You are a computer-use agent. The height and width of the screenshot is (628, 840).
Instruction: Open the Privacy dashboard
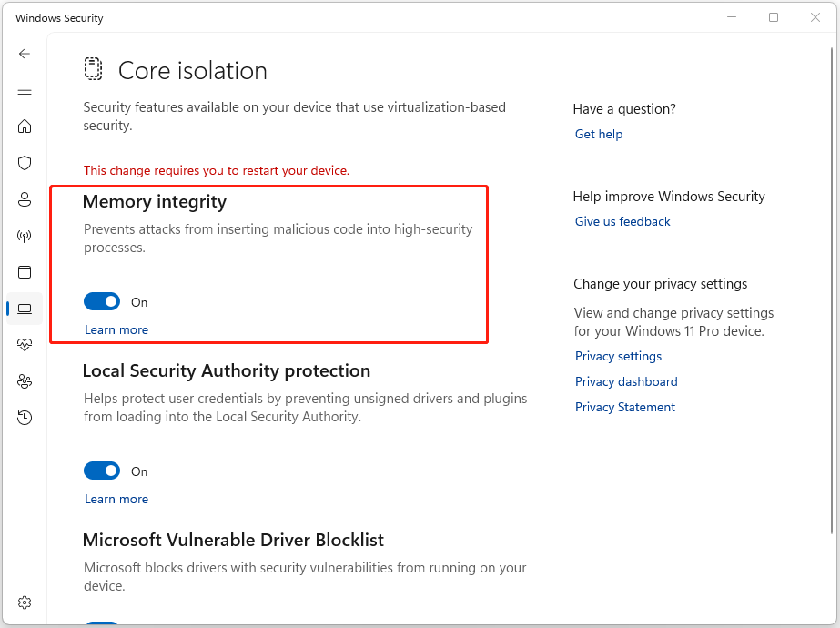coord(626,381)
